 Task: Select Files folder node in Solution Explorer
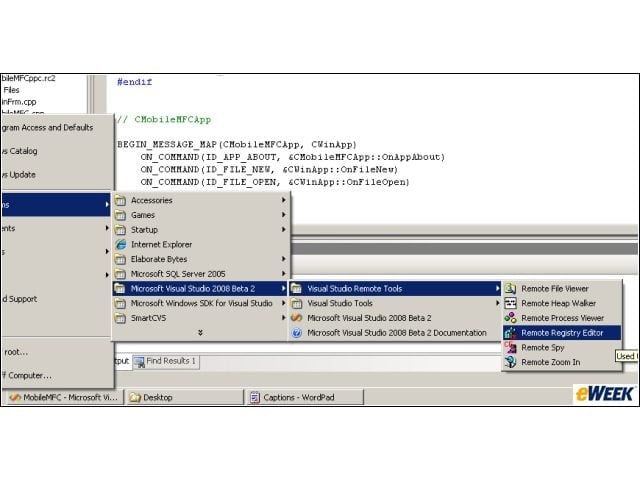pos(11,90)
